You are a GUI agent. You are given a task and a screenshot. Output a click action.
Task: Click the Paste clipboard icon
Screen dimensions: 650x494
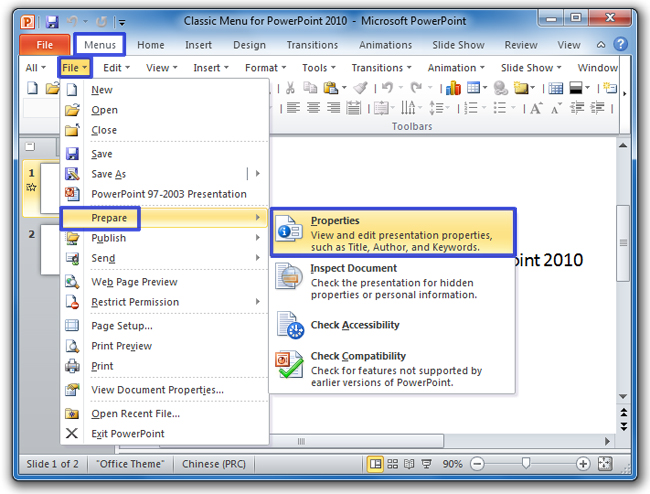(330, 88)
